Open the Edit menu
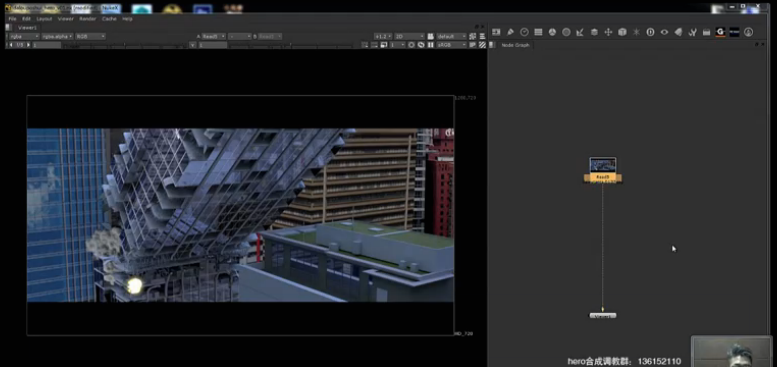This screenshot has height=390, width=777. [x=26, y=19]
